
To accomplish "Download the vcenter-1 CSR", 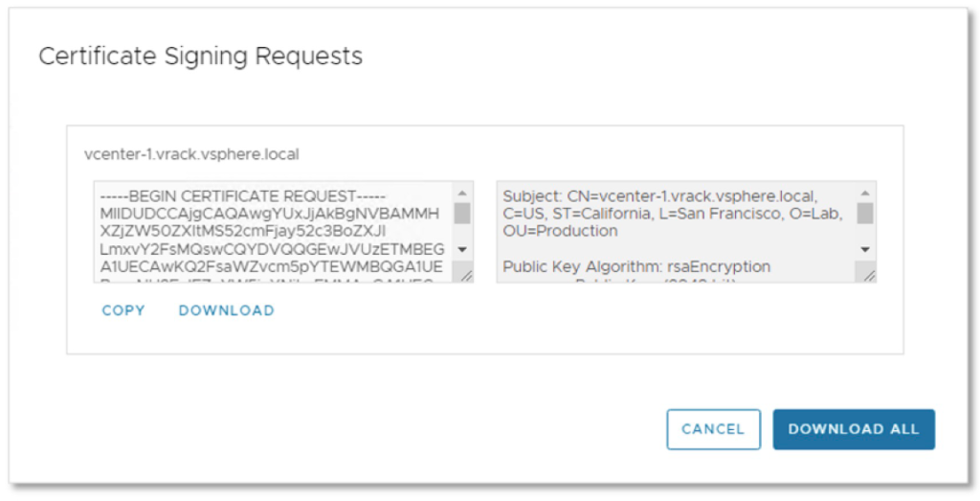I will tap(226, 310).
